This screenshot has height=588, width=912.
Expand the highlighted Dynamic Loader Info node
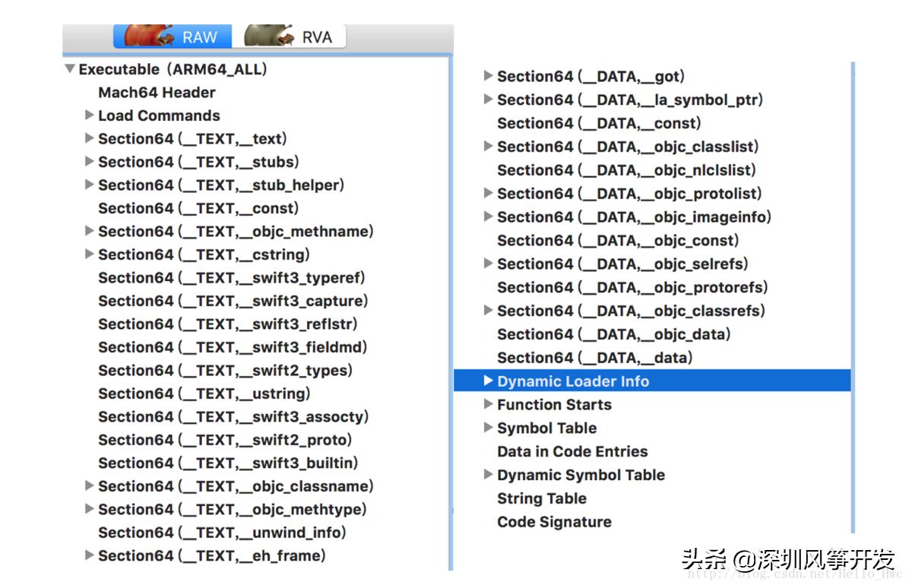pyautogui.click(x=489, y=381)
